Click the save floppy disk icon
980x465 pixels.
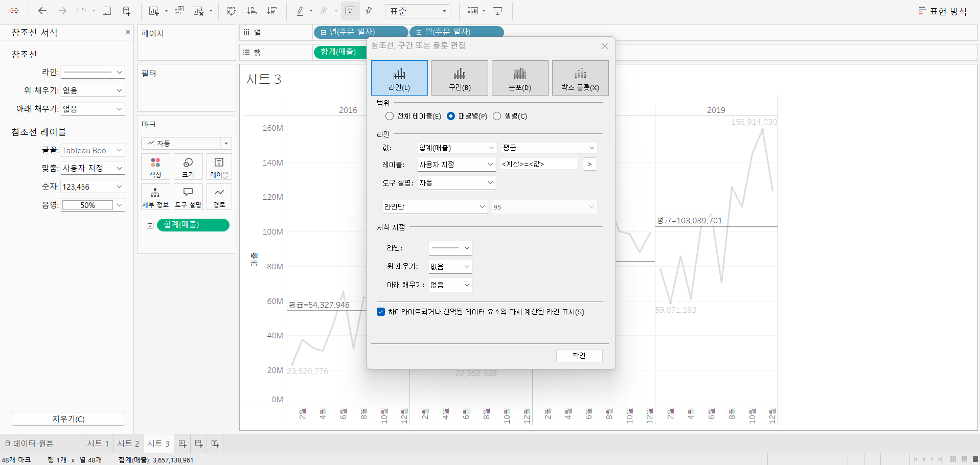click(107, 11)
